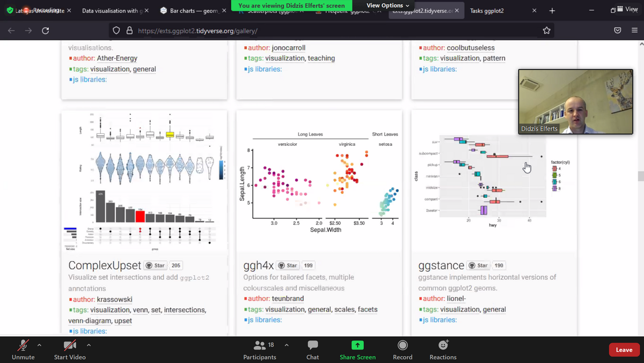644x363 pixels.
Task: Open author krassowski link
Action: point(114,299)
